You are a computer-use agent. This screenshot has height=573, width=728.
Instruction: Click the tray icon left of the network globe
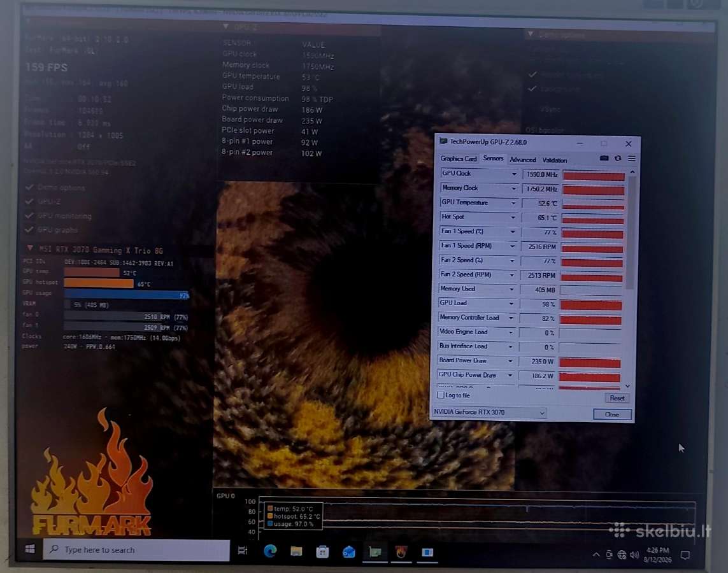pyautogui.click(x=609, y=555)
